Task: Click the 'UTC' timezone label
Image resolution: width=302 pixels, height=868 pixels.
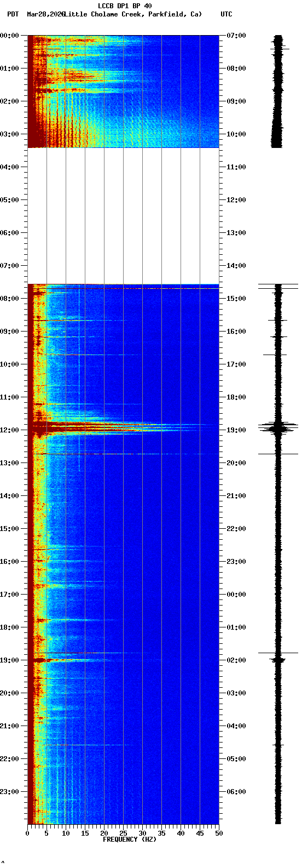Action: pyautogui.click(x=226, y=14)
